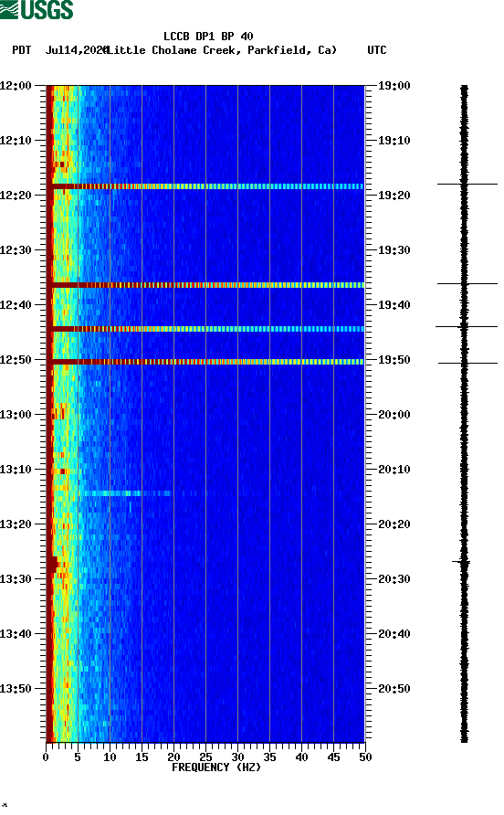Click the '13:30' PDT time label
Image resolution: width=504 pixels, height=815 pixels.
16,579
